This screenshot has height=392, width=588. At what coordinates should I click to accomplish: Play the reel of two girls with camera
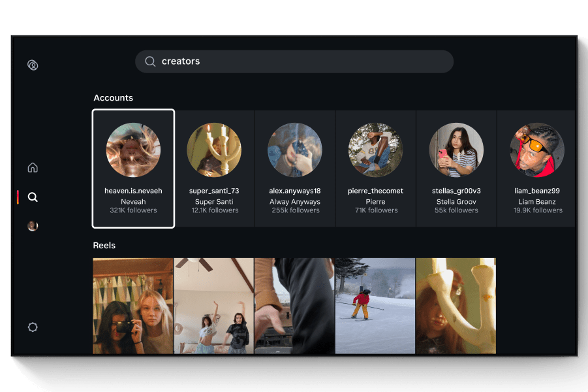[132, 306]
